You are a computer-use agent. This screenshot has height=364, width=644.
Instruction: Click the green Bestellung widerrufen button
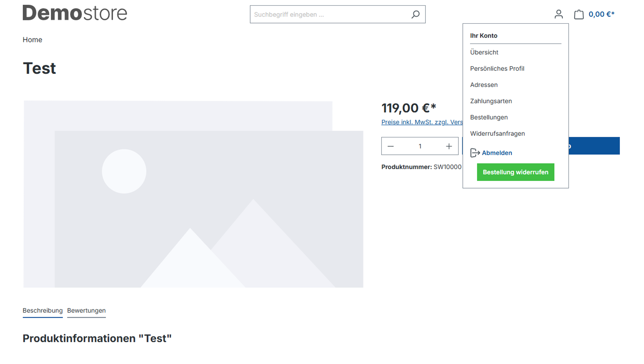(515, 172)
